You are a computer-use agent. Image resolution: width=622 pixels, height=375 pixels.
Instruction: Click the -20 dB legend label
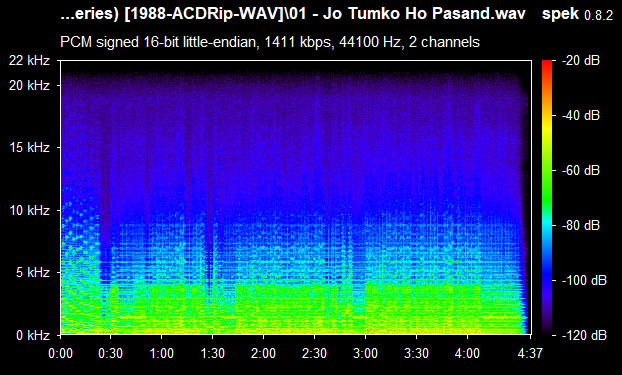click(581, 61)
